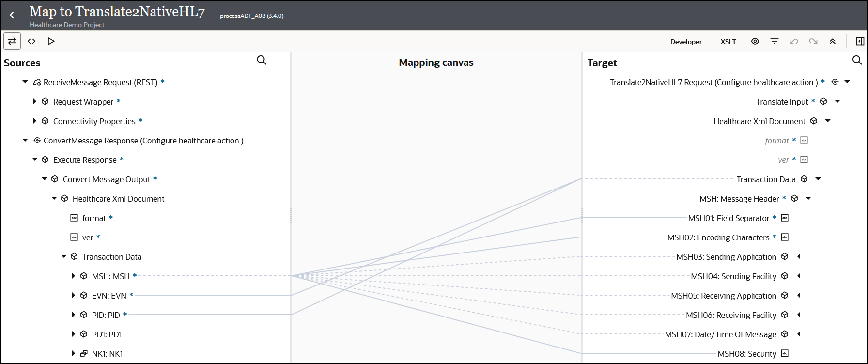Screen dimensions: 868x364
Task: Toggle the eye view options
Action: pyautogui.click(x=755, y=41)
